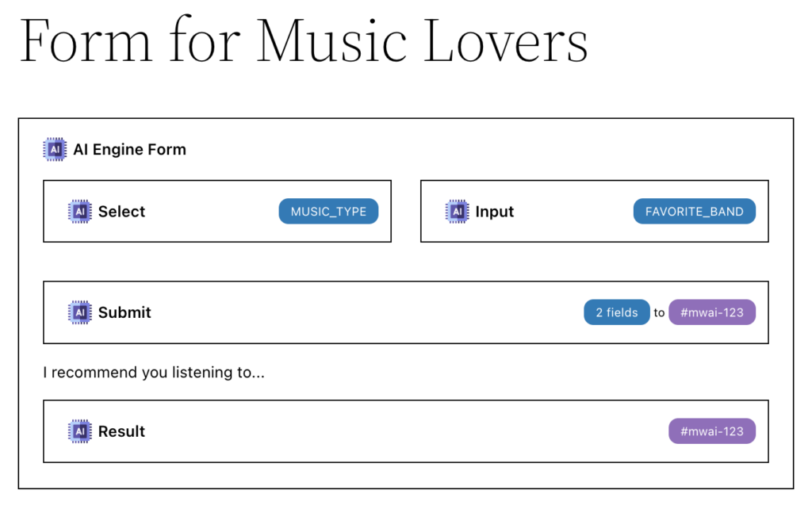Viewport: 812px width, 509px height.
Task: Click the AI icon beside Select
Action: [80, 211]
